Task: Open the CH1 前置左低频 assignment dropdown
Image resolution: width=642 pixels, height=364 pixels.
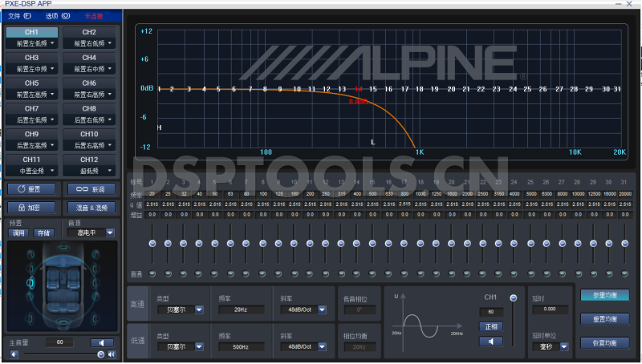Action: coord(31,43)
